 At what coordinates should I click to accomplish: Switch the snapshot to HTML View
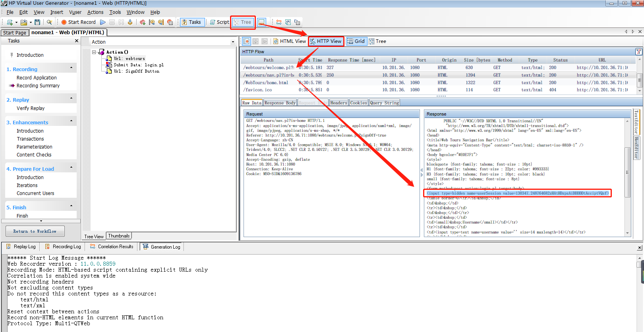point(289,41)
